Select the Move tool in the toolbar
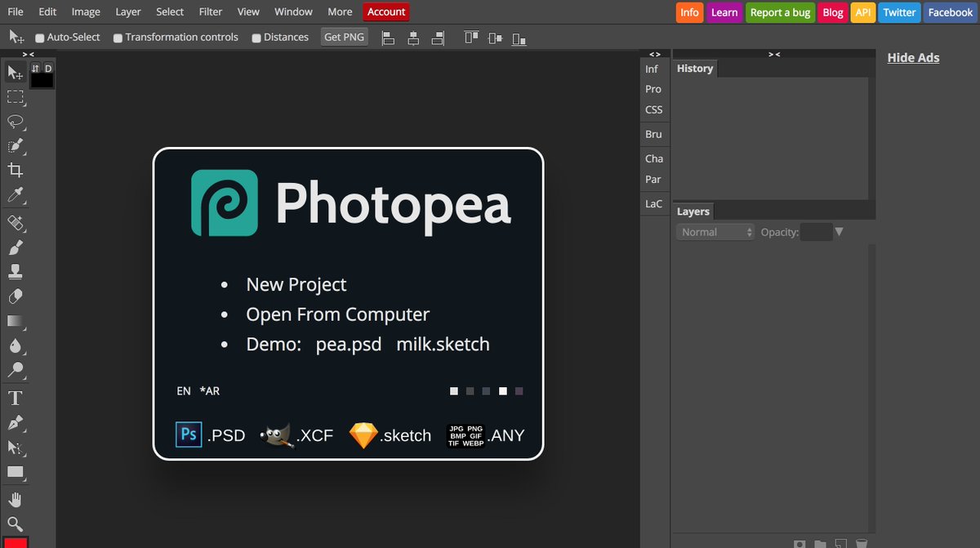Image resolution: width=980 pixels, height=548 pixels. (16, 72)
